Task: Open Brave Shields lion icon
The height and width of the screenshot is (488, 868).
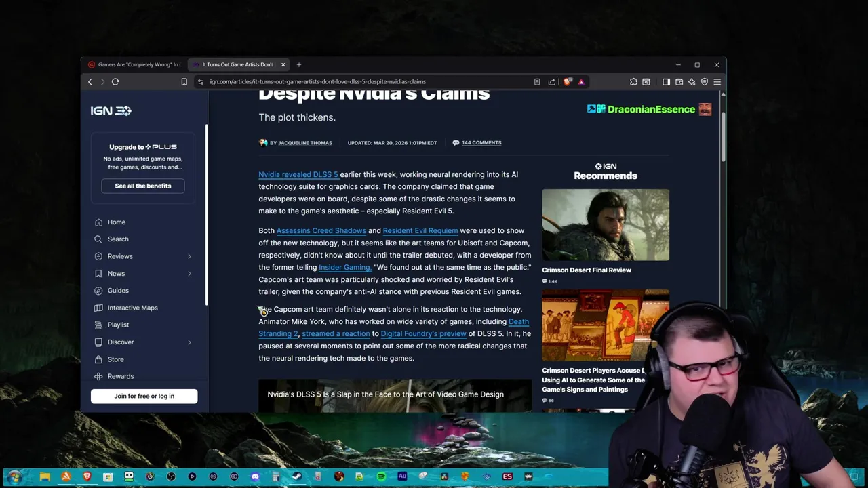Action: (568, 82)
